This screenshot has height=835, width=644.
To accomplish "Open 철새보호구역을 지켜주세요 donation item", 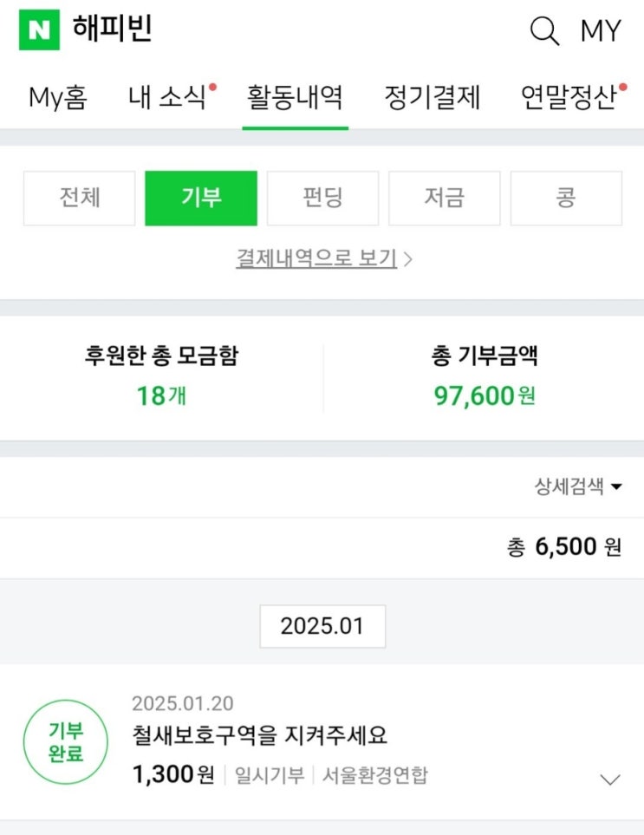I will (260, 736).
